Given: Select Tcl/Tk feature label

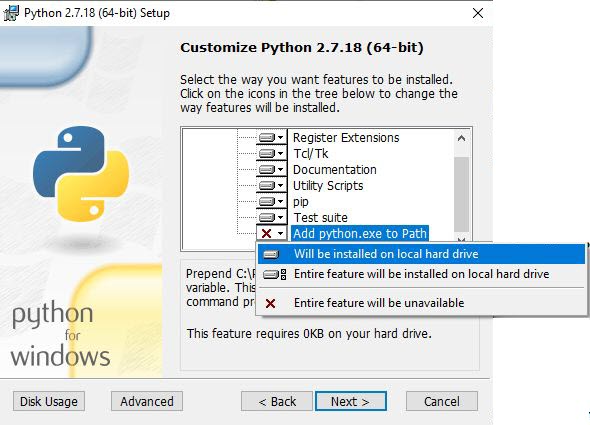Looking at the screenshot, I should click(310, 154).
